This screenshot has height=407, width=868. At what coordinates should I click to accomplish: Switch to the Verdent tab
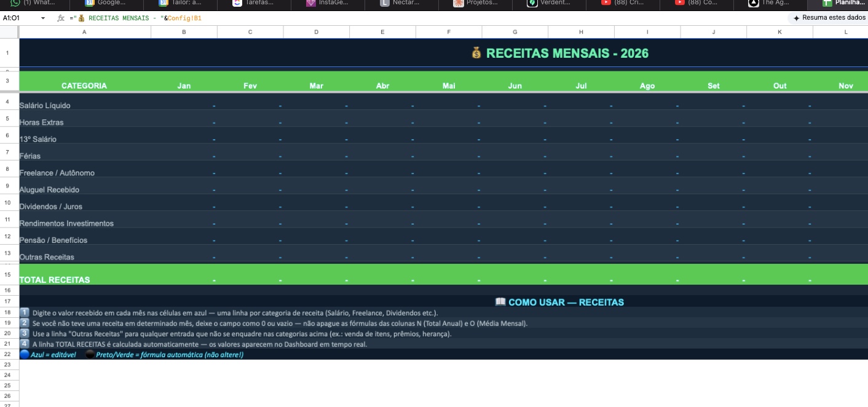[x=550, y=3]
